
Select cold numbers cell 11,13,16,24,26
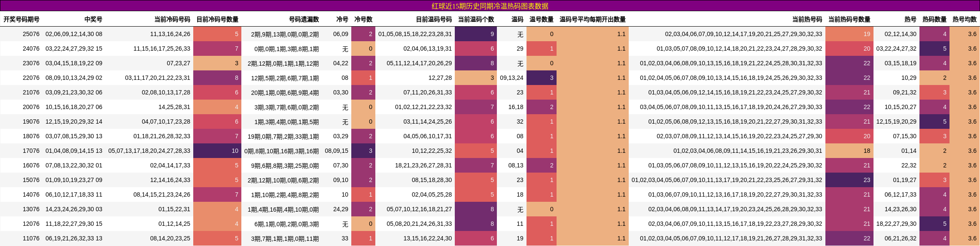point(170,34)
